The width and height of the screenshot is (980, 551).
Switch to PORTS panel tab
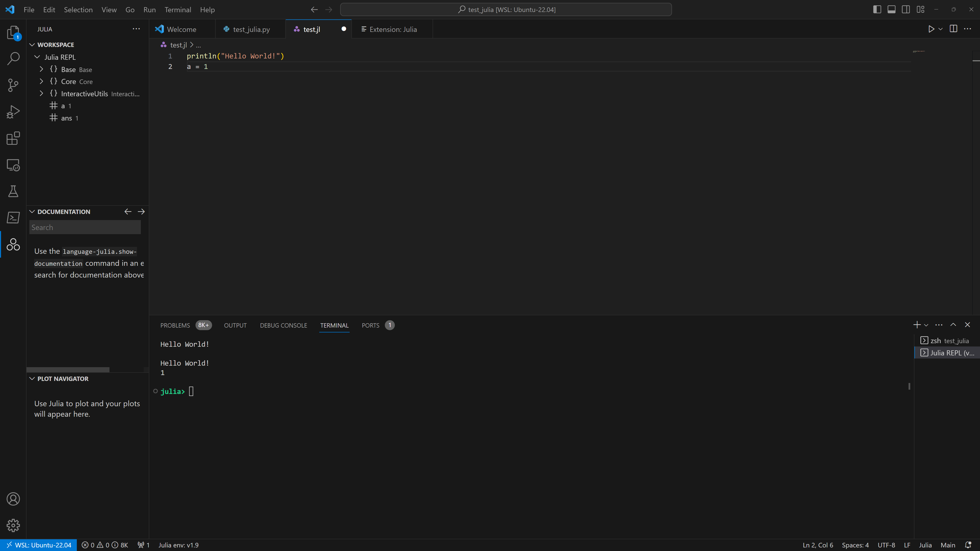click(x=370, y=325)
